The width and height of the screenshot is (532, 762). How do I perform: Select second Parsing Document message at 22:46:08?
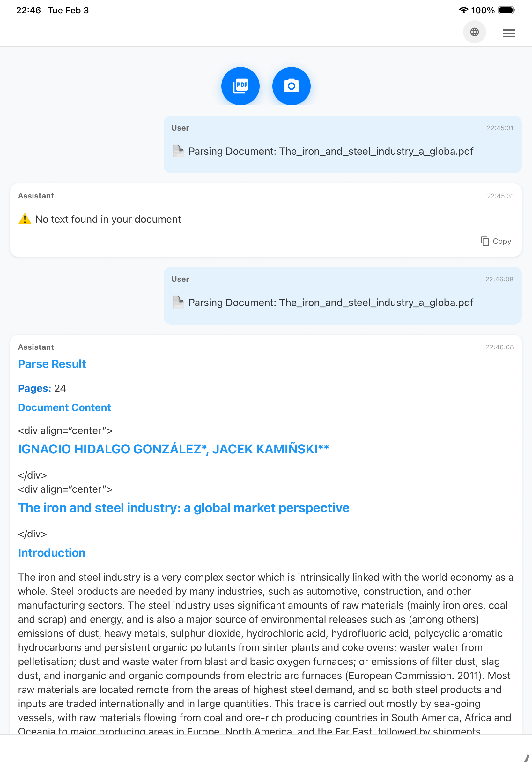click(x=342, y=296)
